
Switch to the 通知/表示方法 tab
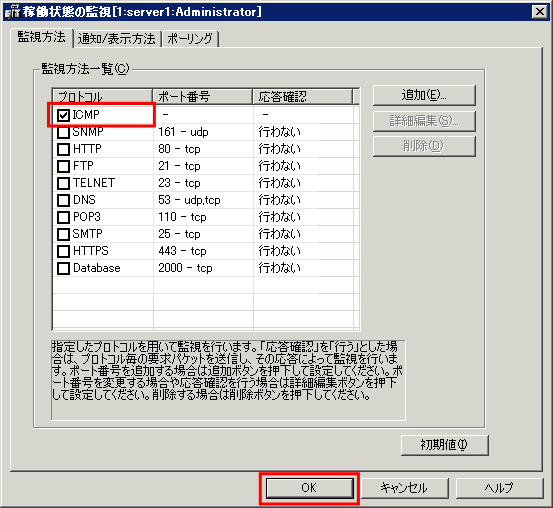tap(117, 39)
